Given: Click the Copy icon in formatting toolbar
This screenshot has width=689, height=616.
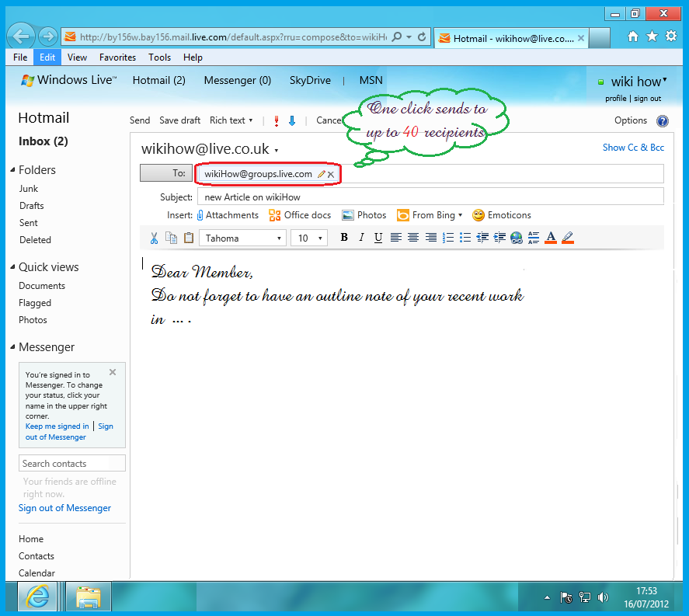Looking at the screenshot, I should 171,238.
